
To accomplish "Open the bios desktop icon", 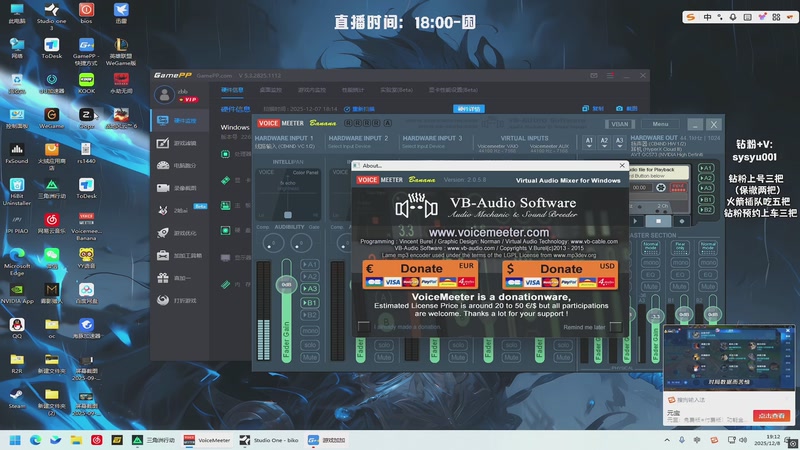I will click(86, 13).
